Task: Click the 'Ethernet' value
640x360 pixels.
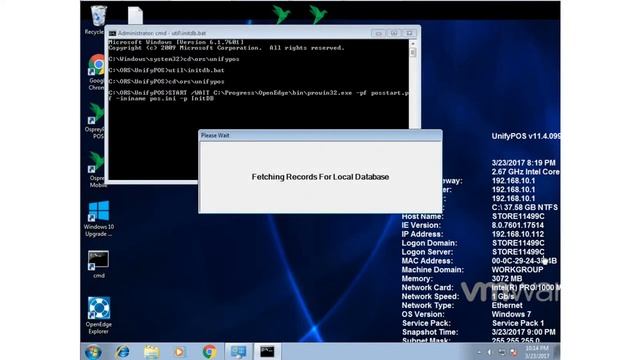Action: [x=507, y=306]
